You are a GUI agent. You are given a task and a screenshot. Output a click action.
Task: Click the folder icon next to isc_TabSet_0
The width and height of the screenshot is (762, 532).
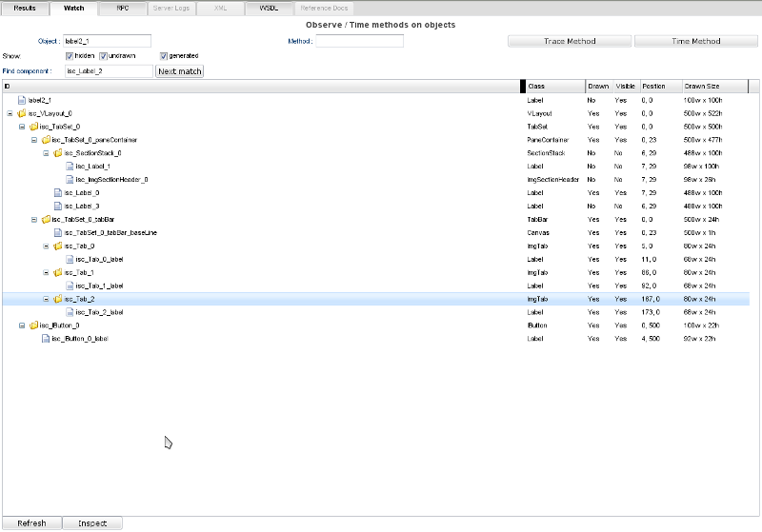pos(33,127)
